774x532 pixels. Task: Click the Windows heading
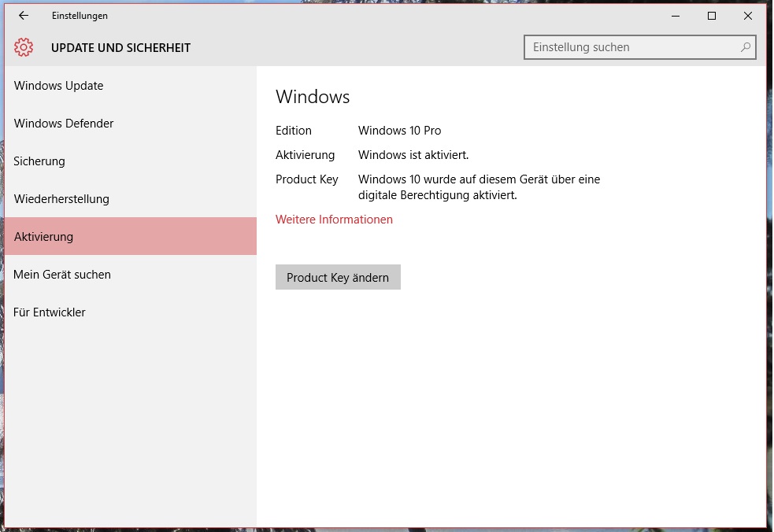(313, 97)
